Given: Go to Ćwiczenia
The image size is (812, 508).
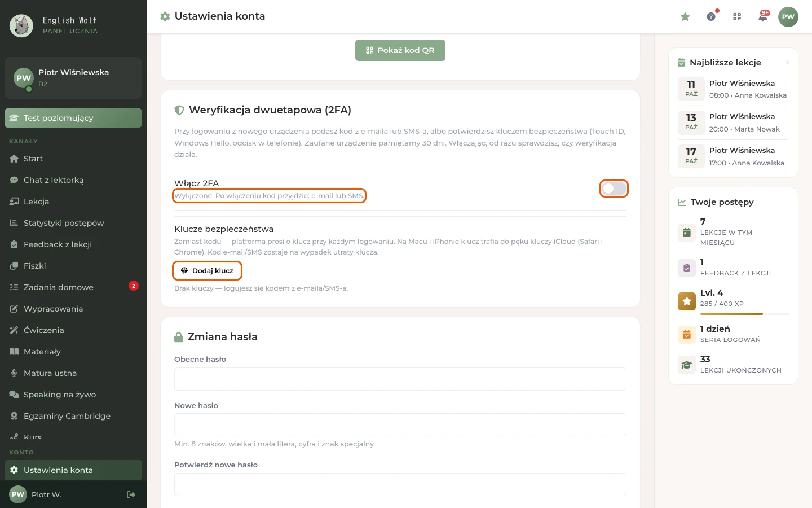Looking at the screenshot, I should (73, 330).
